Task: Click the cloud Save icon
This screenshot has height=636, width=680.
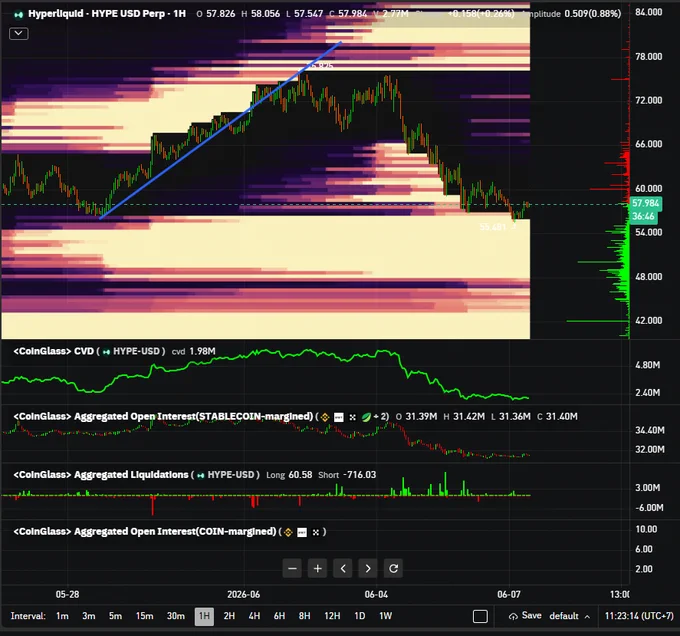Action: (513, 616)
